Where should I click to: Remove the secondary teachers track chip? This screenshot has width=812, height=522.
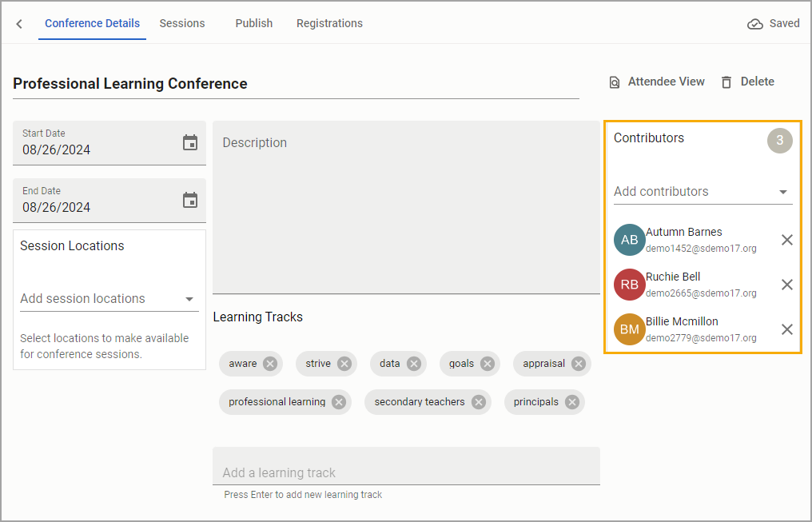(479, 402)
